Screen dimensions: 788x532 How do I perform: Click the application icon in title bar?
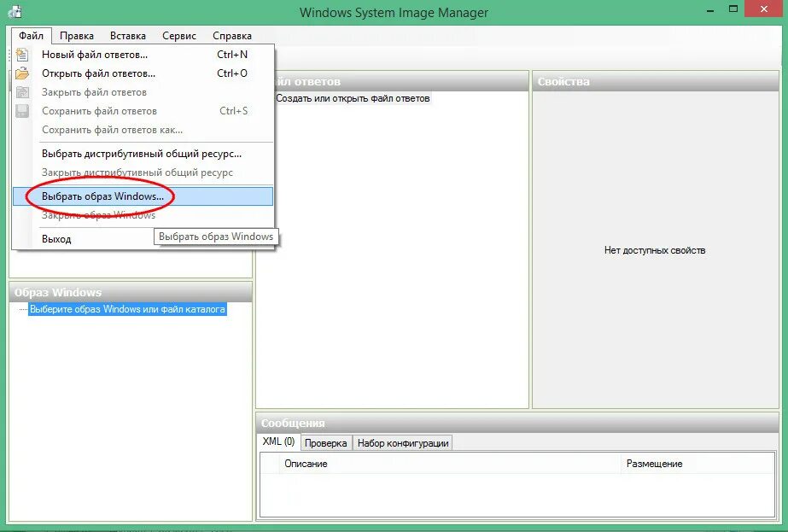[15, 10]
